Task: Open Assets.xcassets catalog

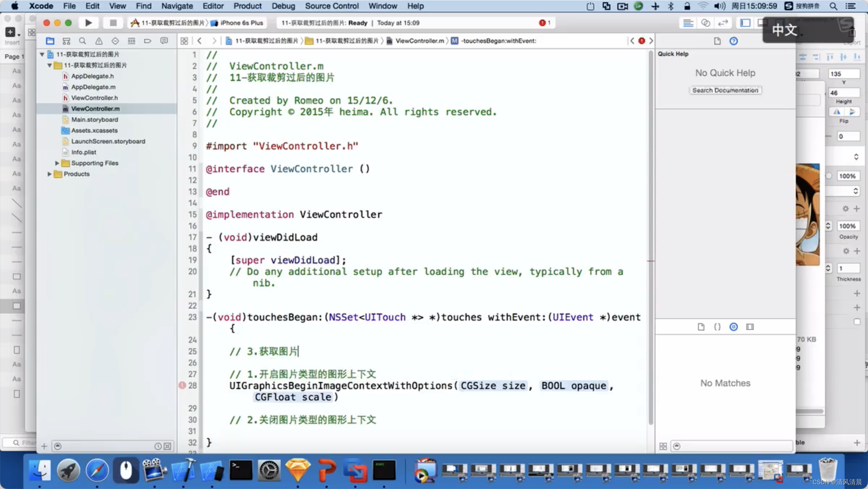Action: [94, 130]
